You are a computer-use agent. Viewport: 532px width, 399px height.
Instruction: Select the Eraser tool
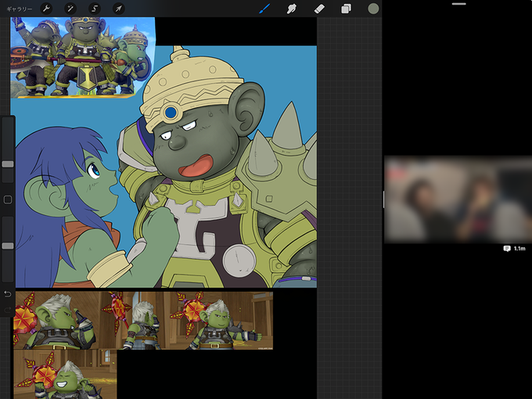click(319, 9)
